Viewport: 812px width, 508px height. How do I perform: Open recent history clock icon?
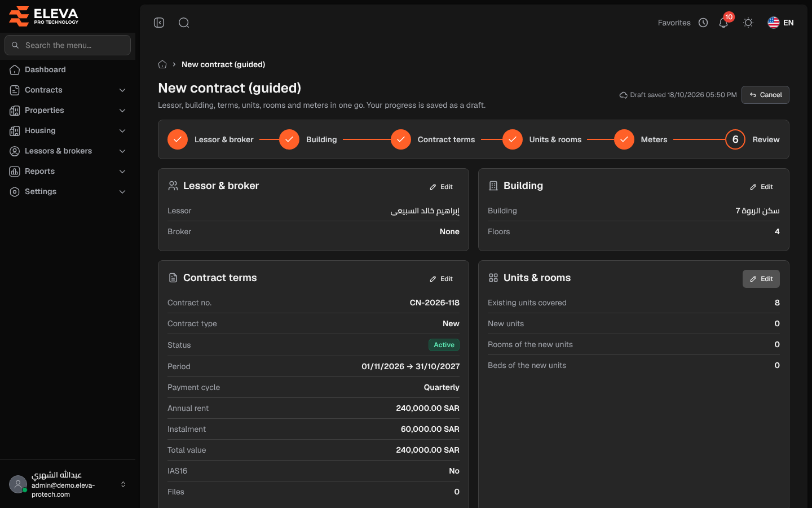703,23
